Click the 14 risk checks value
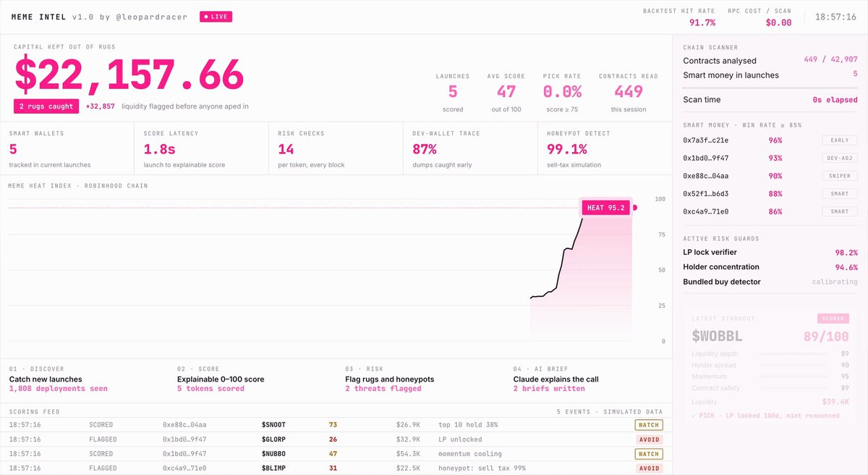This screenshot has width=868, height=475. click(x=286, y=149)
